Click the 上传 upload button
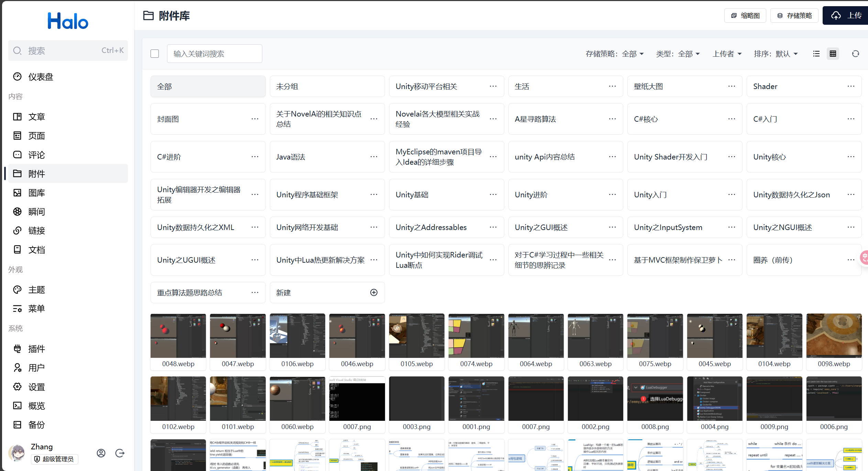This screenshot has height=471, width=868. tap(846, 15)
